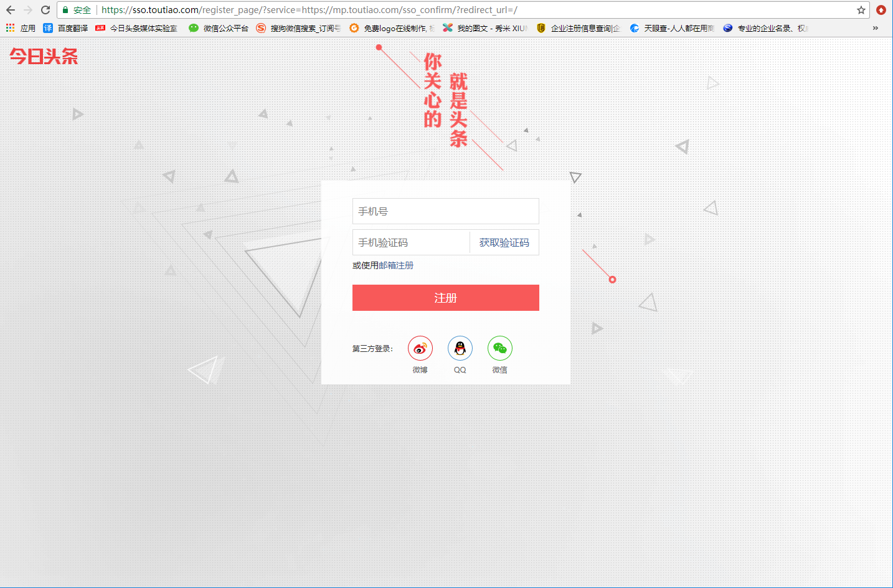
Task: Focus the 手机号 input field
Action: 445,211
